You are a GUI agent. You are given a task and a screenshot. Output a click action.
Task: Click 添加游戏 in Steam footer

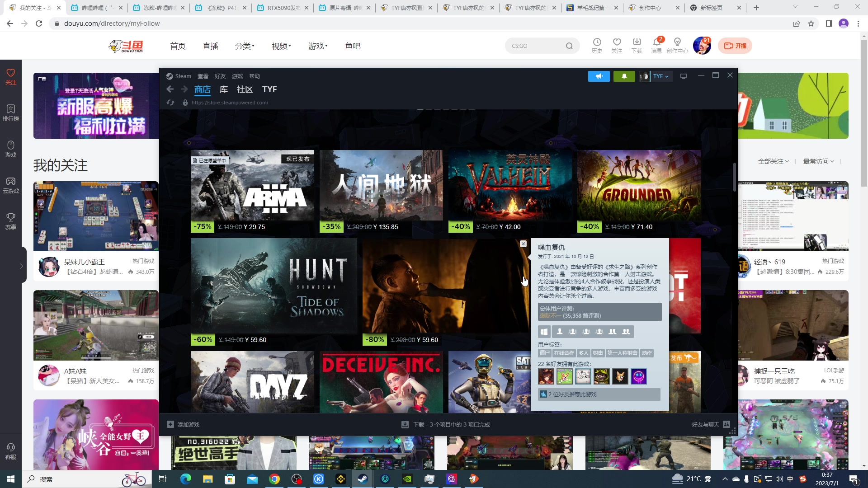click(189, 424)
